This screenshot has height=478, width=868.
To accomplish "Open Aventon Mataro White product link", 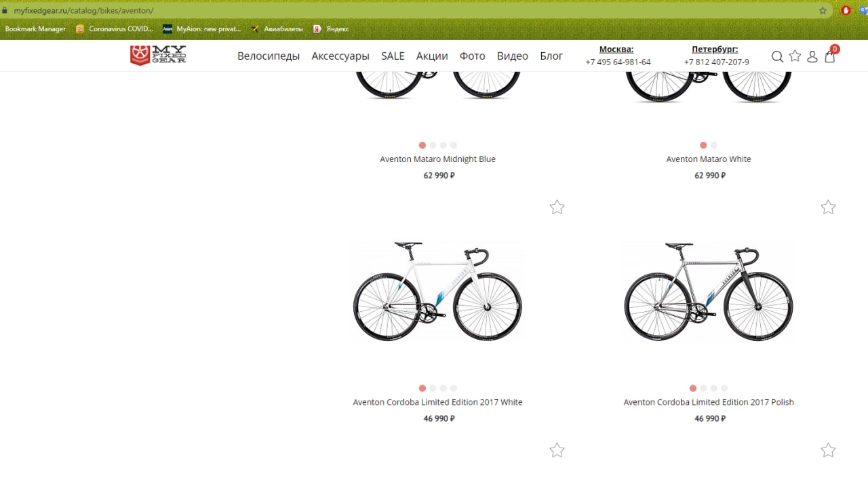I will tap(709, 159).
